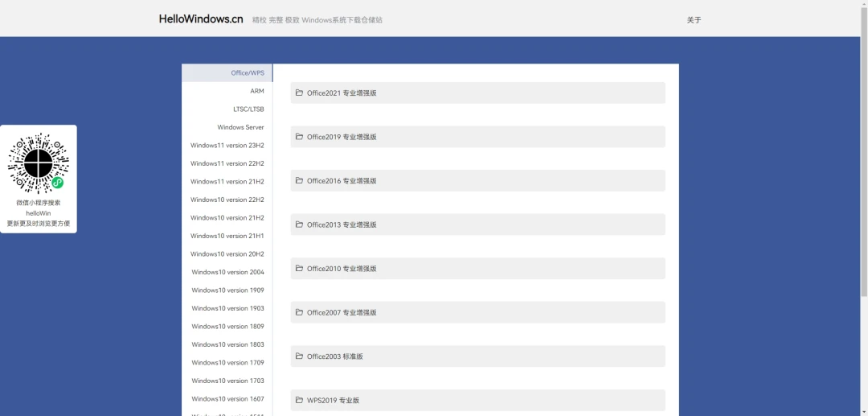Screen dimensions: 868x416
Task: Select Windows10 version 1903
Action: point(227,308)
